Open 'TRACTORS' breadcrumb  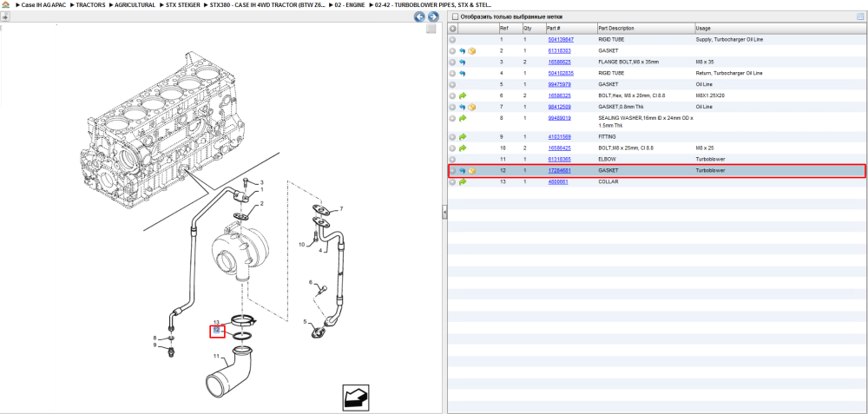coord(90,5)
